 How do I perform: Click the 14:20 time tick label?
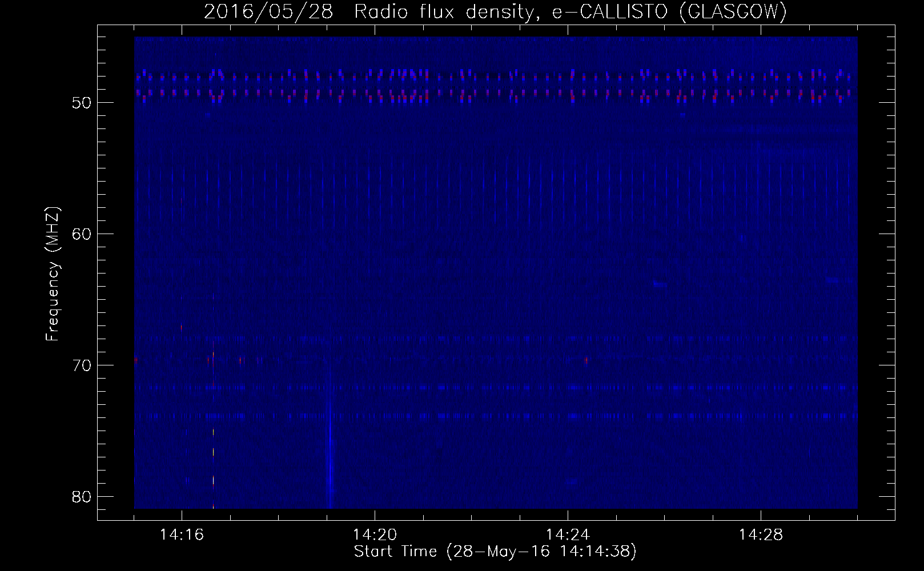pyautogui.click(x=375, y=535)
